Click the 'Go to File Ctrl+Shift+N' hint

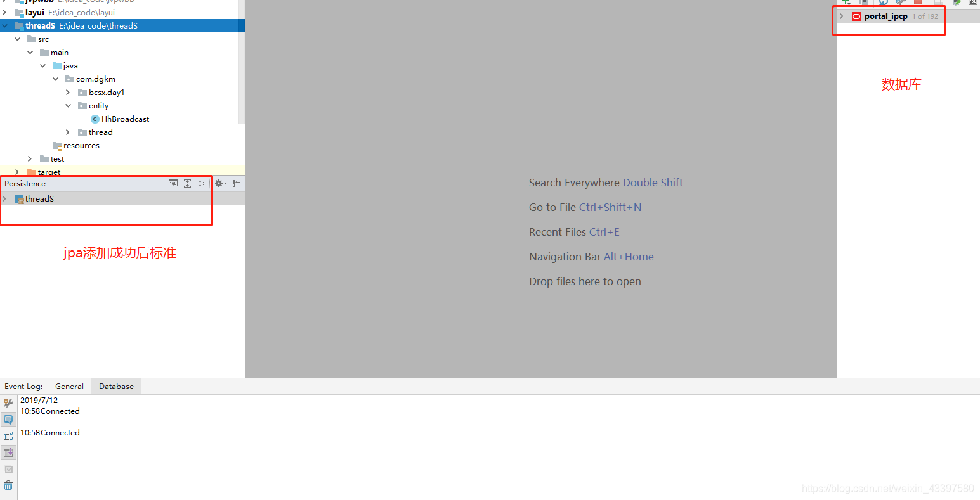(585, 207)
